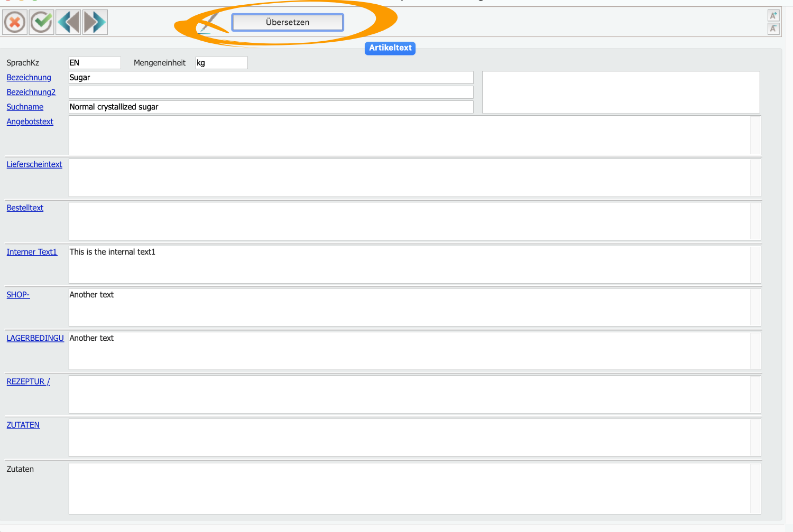Click the SHOP- text area with Another text
Viewport: 793px width, 532px height.
pyautogui.click(x=414, y=307)
